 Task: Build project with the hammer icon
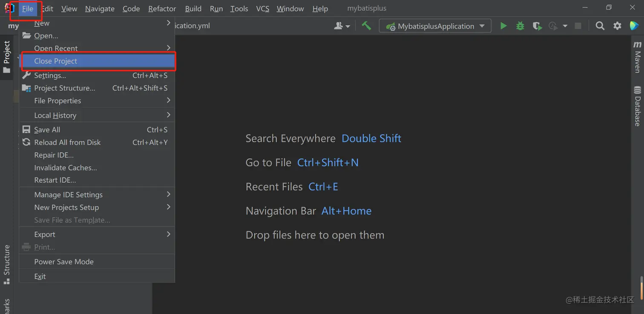[366, 26]
